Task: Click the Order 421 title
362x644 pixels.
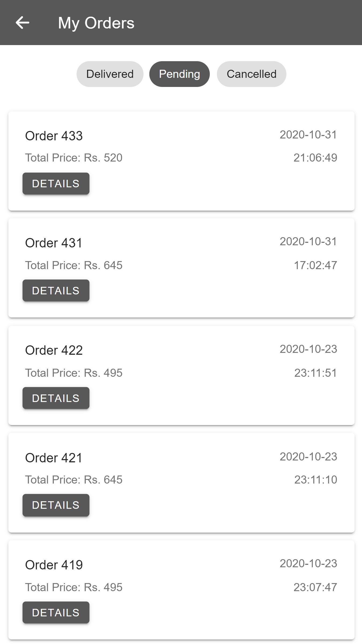Action: click(54, 458)
